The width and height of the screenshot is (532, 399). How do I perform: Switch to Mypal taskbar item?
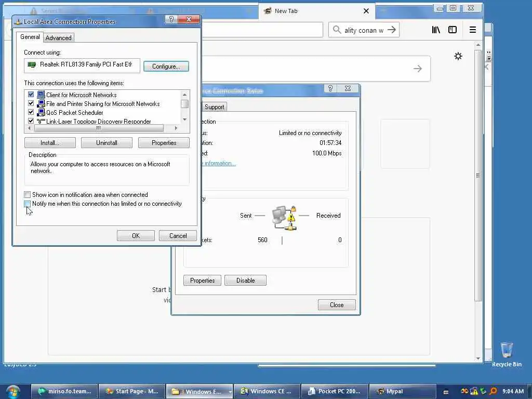coord(402,391)
